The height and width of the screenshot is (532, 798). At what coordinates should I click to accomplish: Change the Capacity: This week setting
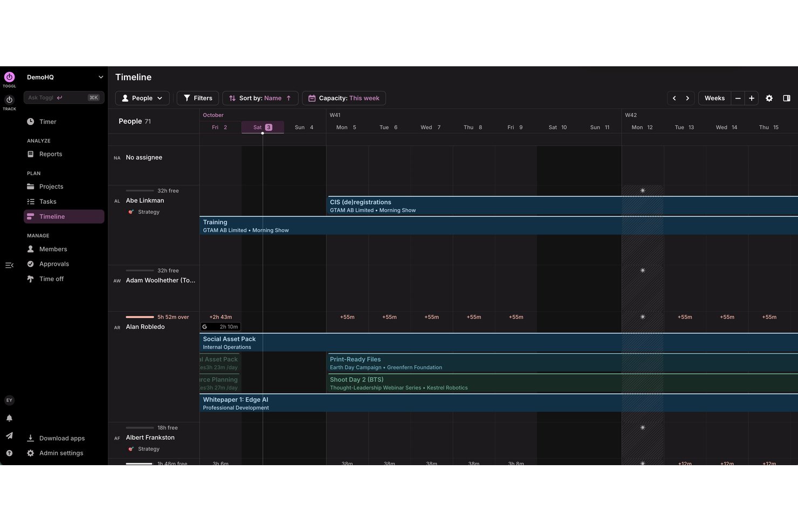click(x=344, y=98)
